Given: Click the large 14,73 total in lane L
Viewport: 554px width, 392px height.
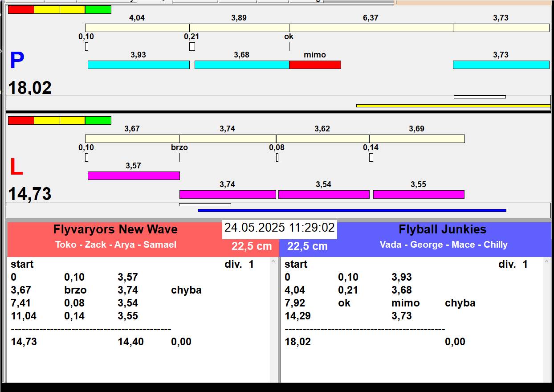Looking at the screenshot, I should point(30,194).
